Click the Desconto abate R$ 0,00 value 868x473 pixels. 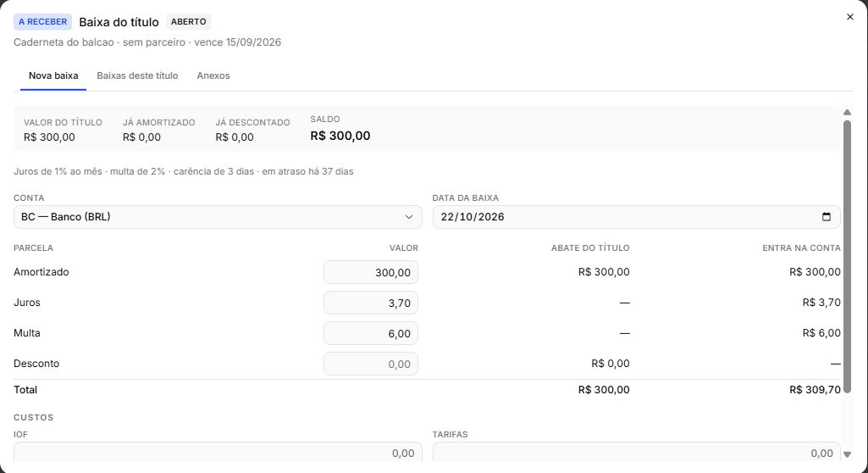coord(611,364)
